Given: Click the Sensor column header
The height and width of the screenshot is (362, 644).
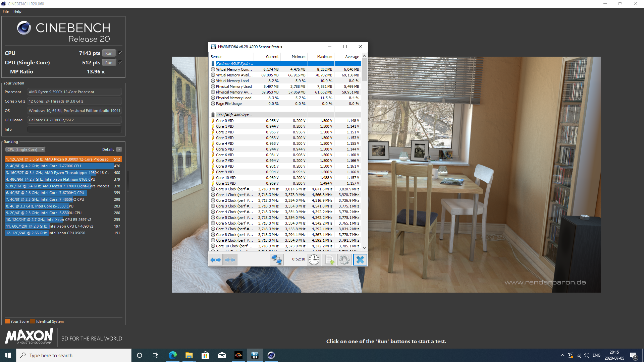Looking at the screenshot, I should pos(231,57).
